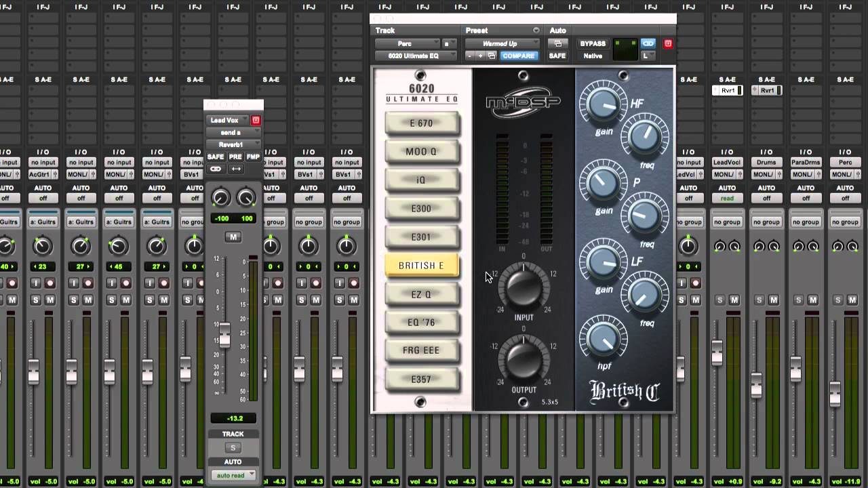Toggle automation SAFE in plugin header
Viewport: 868px width, 488px height.
[x=557, y=56]
